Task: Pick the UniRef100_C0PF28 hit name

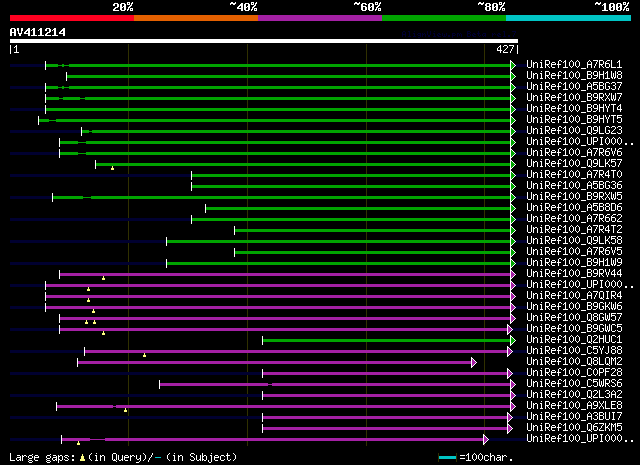Action: point(574,373)
